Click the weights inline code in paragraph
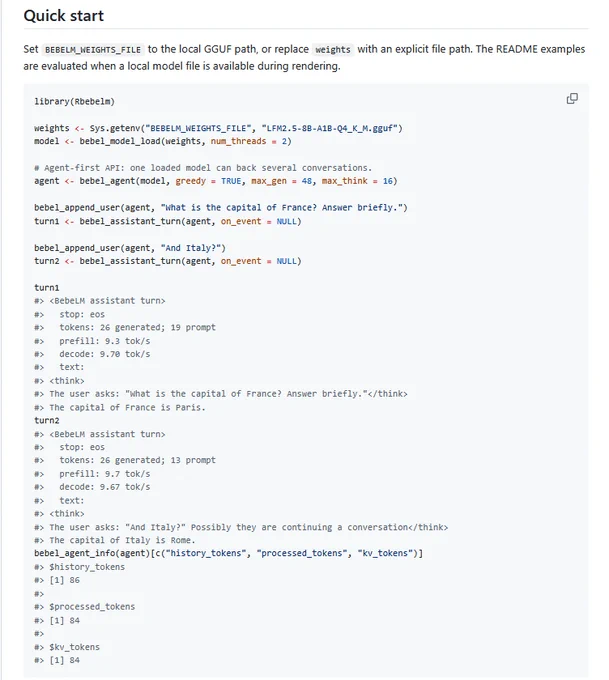The image size is (609, 680). click(x=333, y=49)
